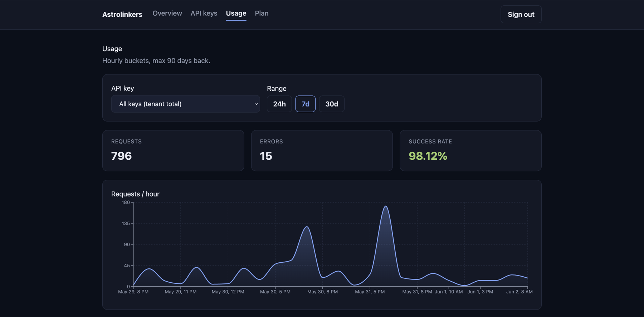
Task: Click the Sign out button
Action: [x=521, y=14]
